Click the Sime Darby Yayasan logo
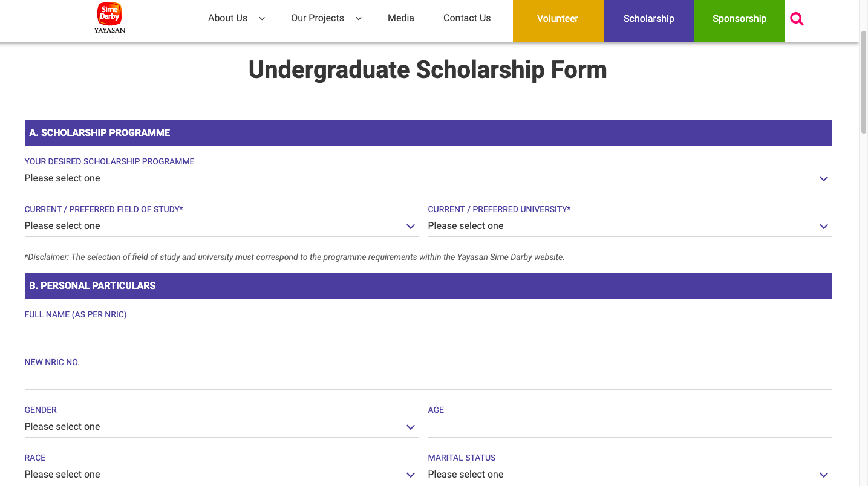The image size is (868, 486). tap(109, 18)
